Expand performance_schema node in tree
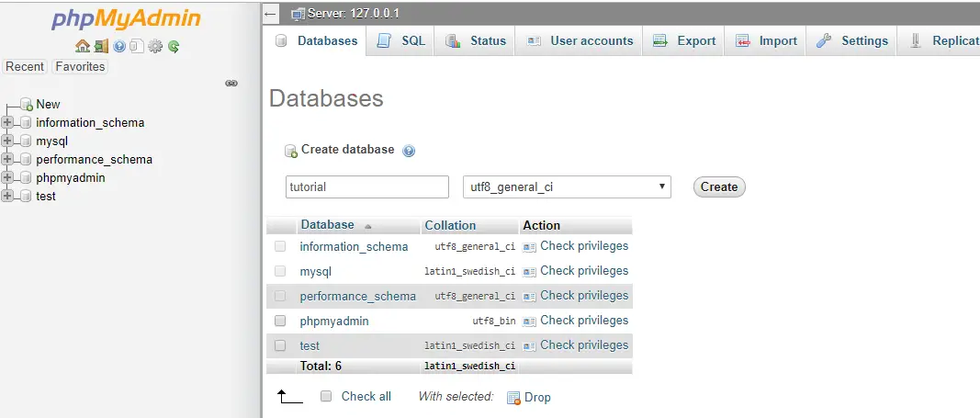This screenshot has height=418, width=980. (x=7, y=159)
